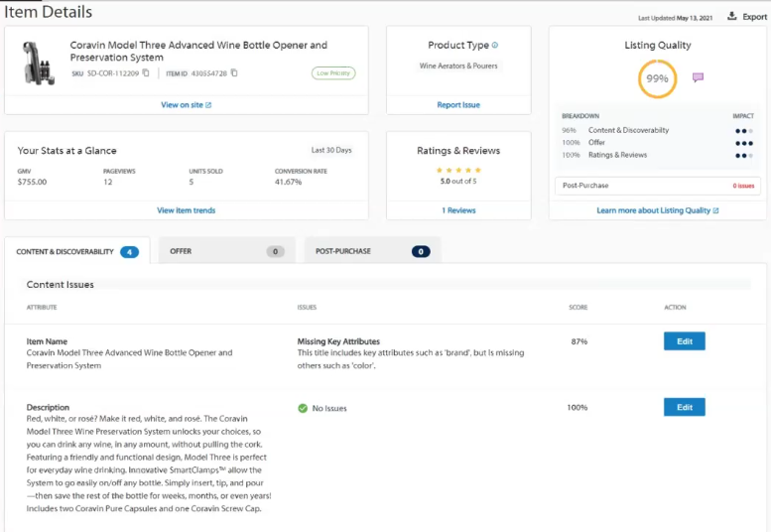Click Edit for the Description attribute
The image size is (771, 532).
[x=684, y=407]
